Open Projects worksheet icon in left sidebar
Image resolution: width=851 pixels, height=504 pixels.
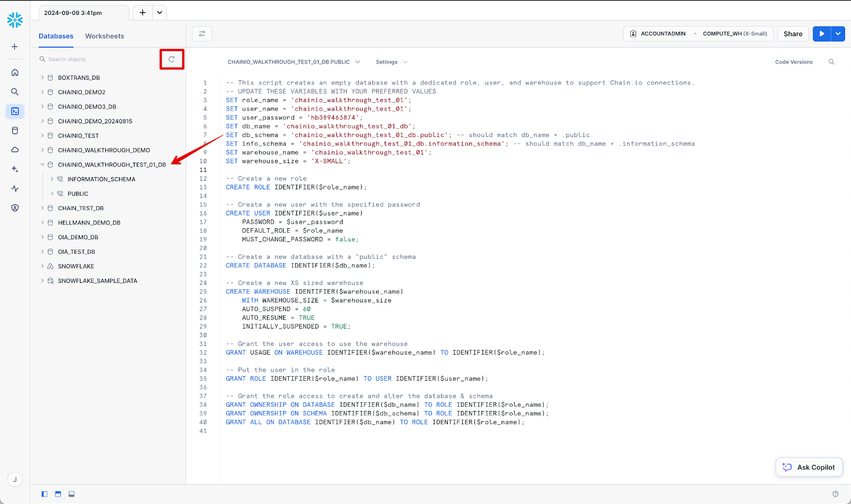15,111
